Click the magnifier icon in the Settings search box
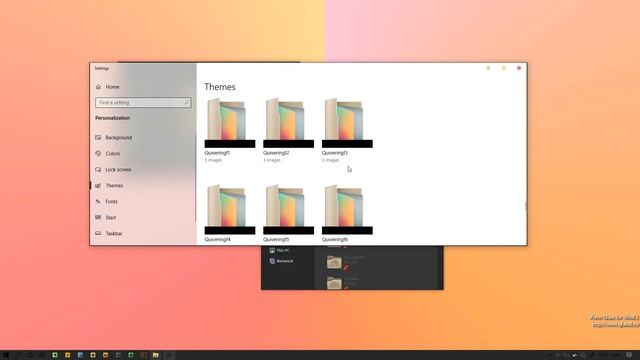 (x=186, y=102)
